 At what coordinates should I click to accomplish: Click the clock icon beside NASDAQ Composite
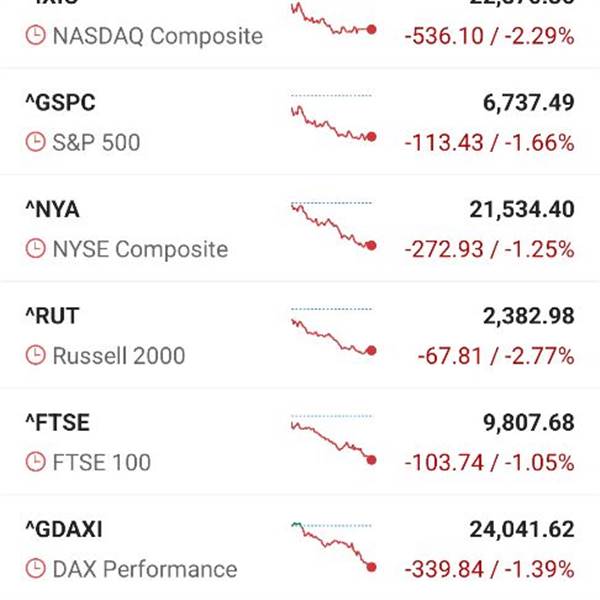tap(35, 36)
